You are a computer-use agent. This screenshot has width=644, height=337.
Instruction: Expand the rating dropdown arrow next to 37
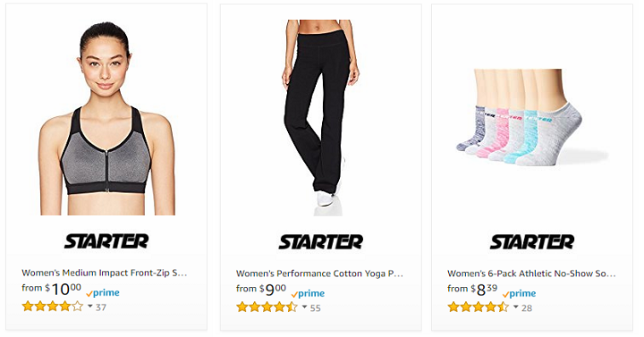tap(90, 306)
